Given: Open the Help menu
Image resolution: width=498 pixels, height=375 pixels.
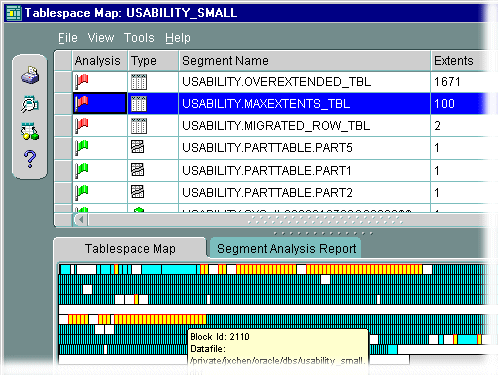Looking at the screenshot, I should tap(178, 38).
